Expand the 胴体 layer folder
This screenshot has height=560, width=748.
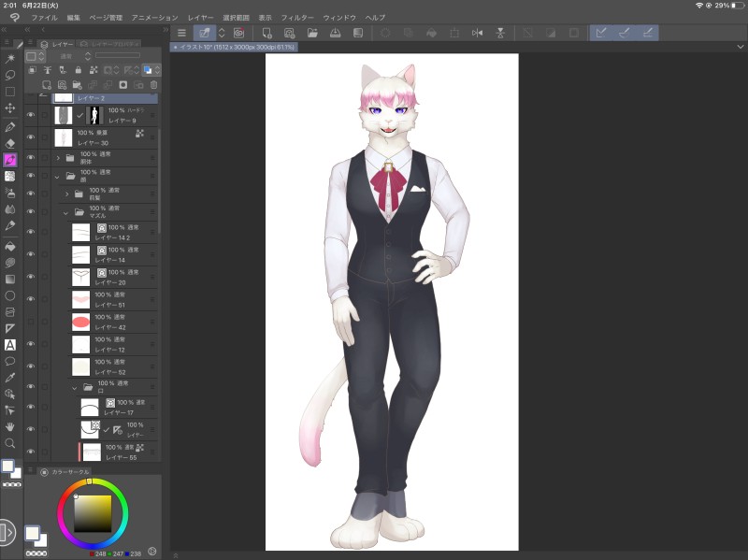click(x=58, y=158)
